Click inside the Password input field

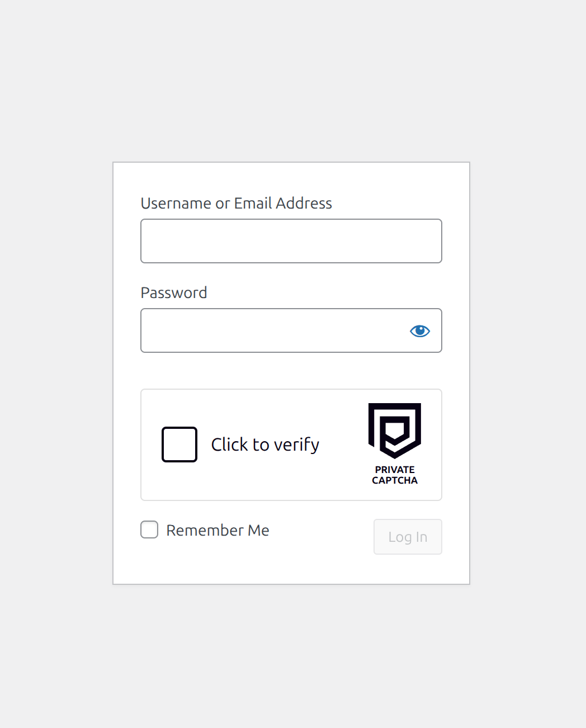274,330
